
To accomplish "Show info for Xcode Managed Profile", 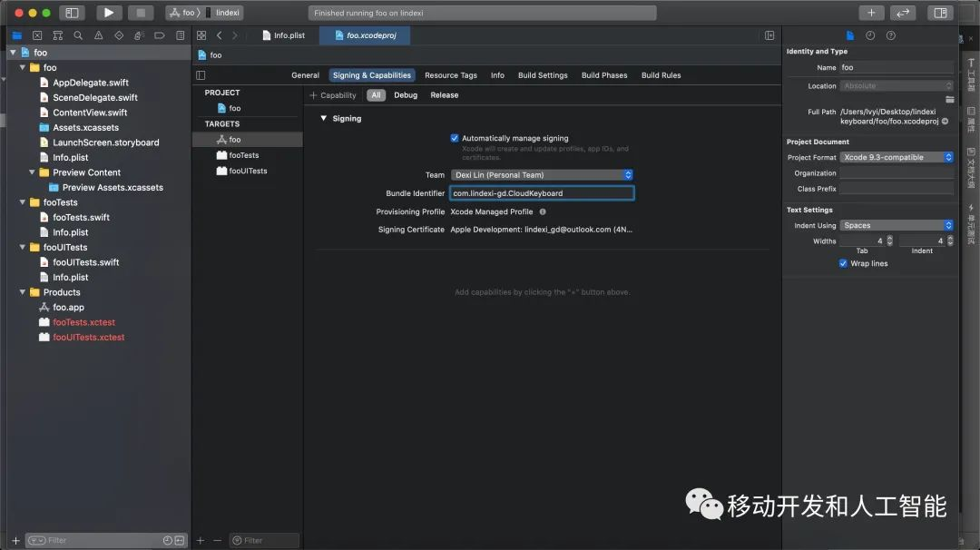I will point(543,211).
